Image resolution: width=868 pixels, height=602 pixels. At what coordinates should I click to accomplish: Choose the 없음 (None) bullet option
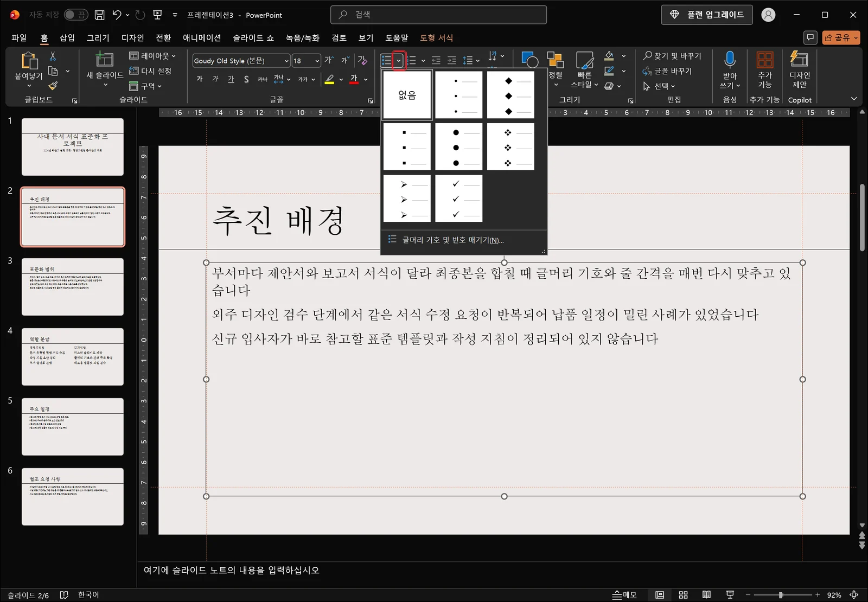pos(407,95)
